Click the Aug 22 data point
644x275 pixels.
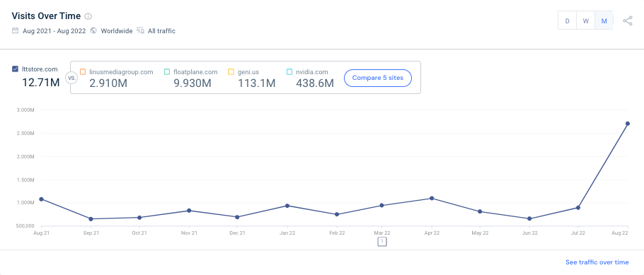[x=628, y=124]
